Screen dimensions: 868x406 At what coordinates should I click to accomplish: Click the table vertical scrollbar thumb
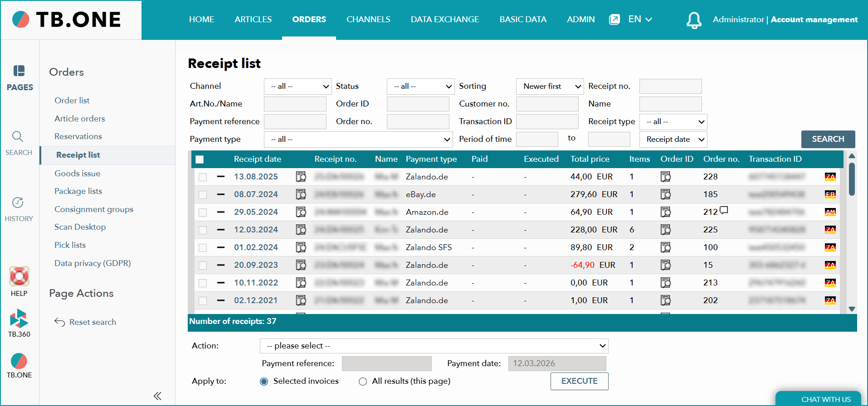[x=852, y=179]
